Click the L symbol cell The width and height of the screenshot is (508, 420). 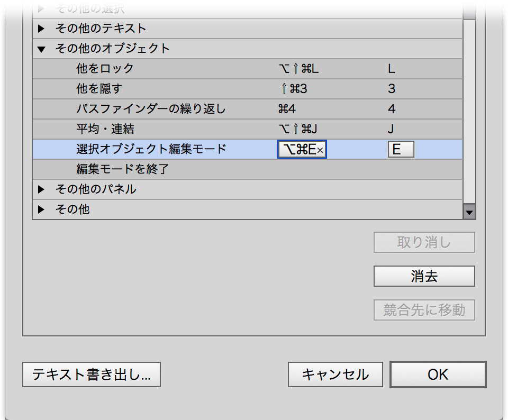tap(392, 69)
